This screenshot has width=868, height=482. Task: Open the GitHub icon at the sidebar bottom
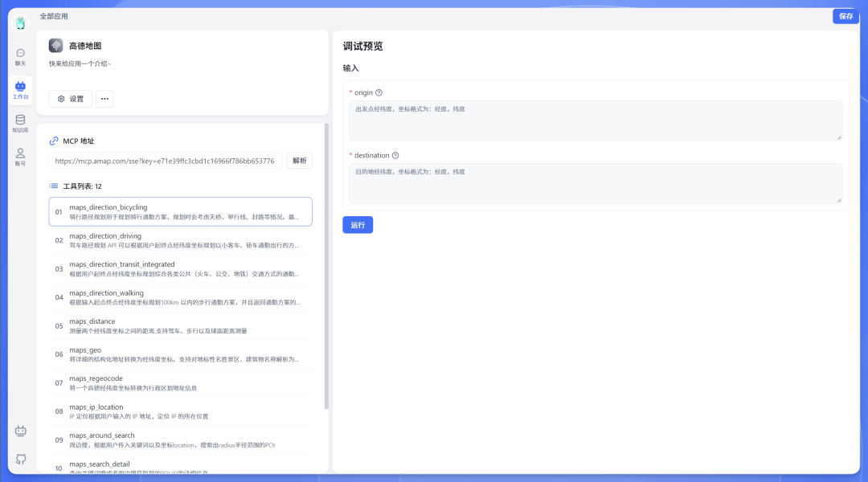point(20,459)
